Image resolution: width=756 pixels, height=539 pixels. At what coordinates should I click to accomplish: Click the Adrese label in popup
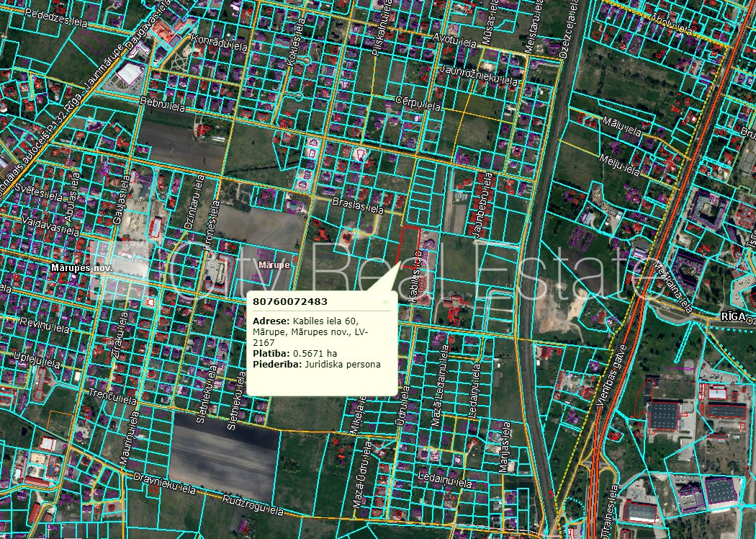point(271,320)
